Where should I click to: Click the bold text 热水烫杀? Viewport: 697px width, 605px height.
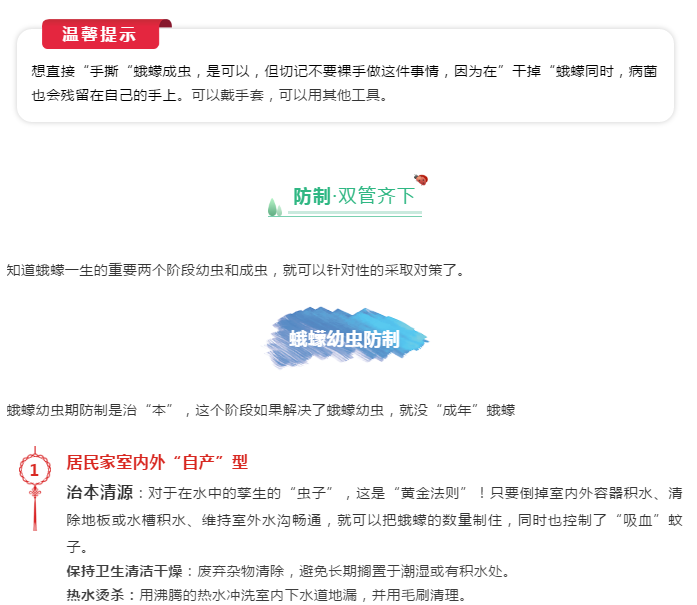95,595
